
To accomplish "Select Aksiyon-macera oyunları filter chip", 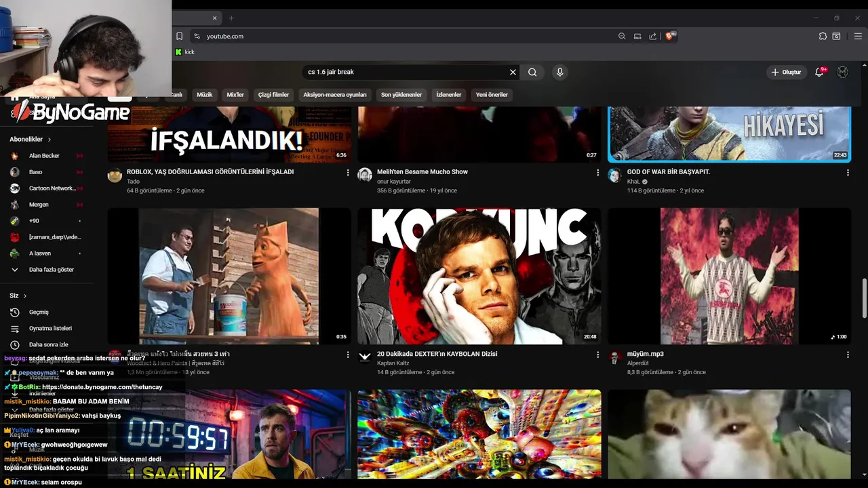I will (x=335, y=95).
